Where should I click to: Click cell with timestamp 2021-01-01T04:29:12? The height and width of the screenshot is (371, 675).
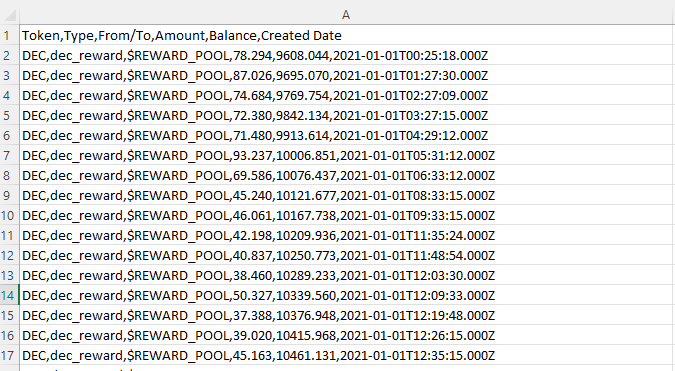[x=347, y=135]
